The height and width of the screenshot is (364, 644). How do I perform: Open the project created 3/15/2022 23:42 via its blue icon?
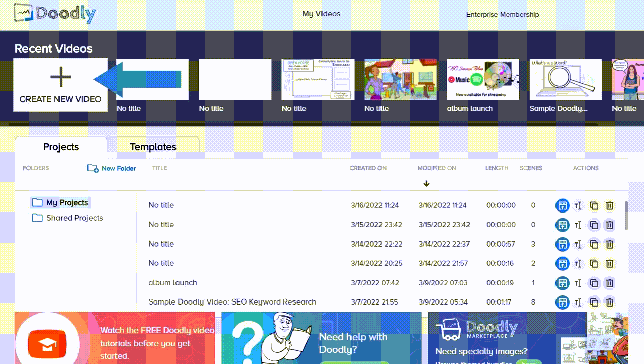tap(562, 225)
